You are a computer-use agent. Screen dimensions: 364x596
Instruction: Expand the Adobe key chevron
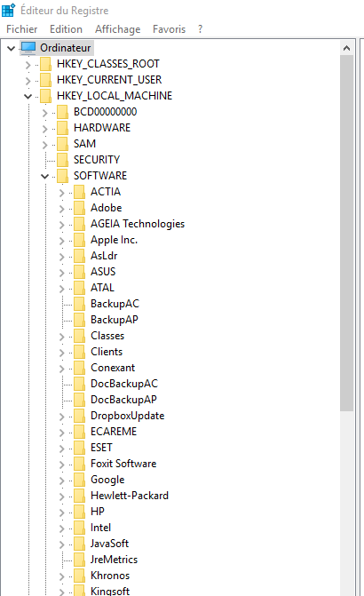click(x=61, y=209)
